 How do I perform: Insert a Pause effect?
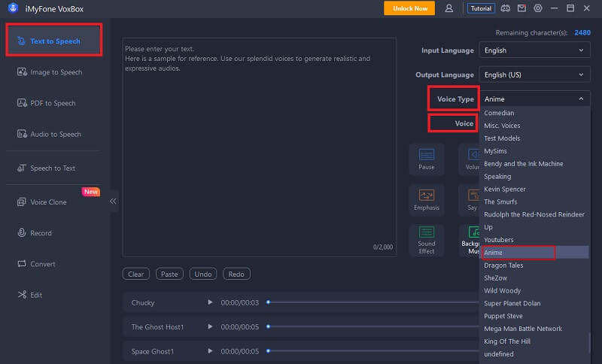pos(427,158)
